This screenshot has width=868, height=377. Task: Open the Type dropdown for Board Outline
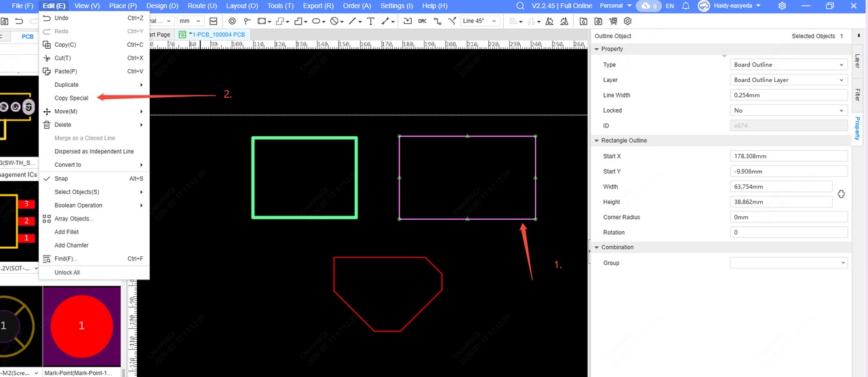pos(789,65)
